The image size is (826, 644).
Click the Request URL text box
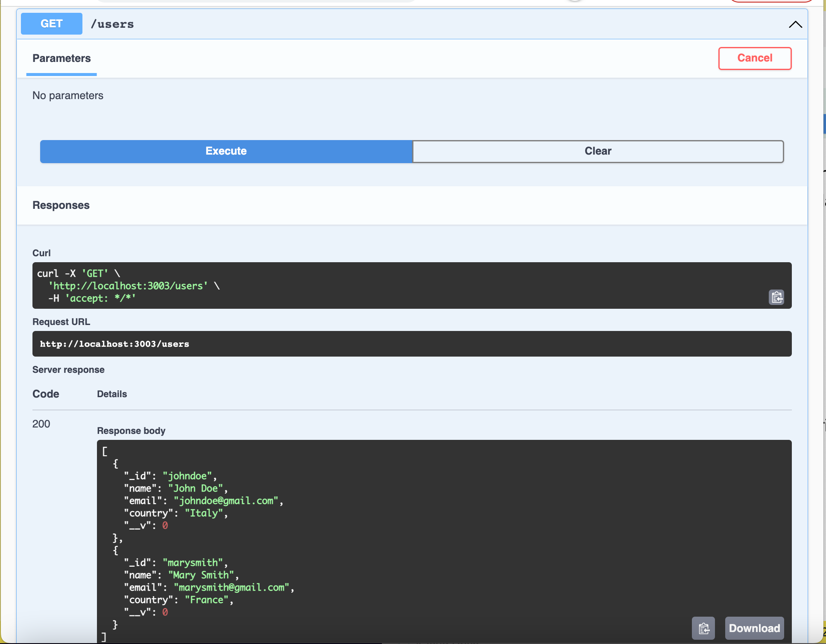(412, 344)
